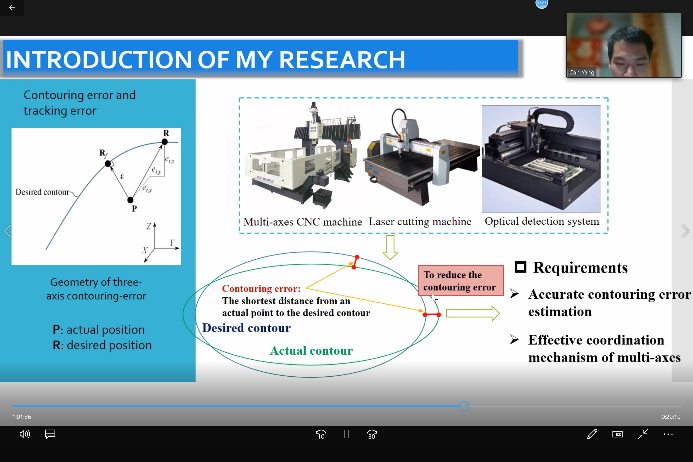Open the pencil edit menu
Image resolution: width=693 pixels, height=462 pixels.
(592, 434)
